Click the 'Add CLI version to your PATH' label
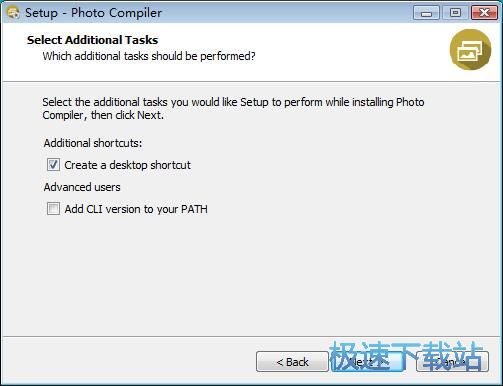503x386 pixels. pos(136,209)
